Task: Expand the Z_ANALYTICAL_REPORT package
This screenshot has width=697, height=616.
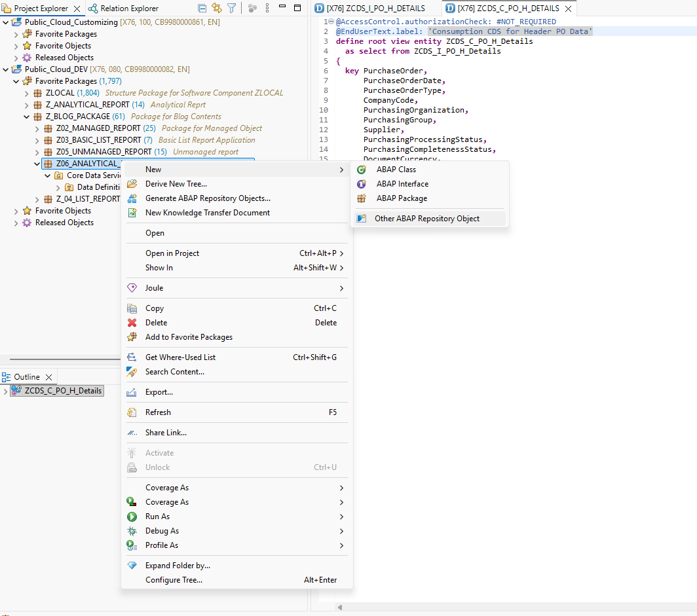Action: [27, 105]
